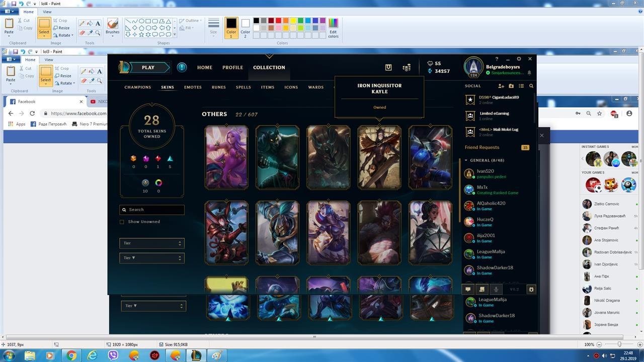This screenshot has width=644, height=362.
Task: Expand the Rotate dropdown in lol4 Paint
Action: (63, 35)
